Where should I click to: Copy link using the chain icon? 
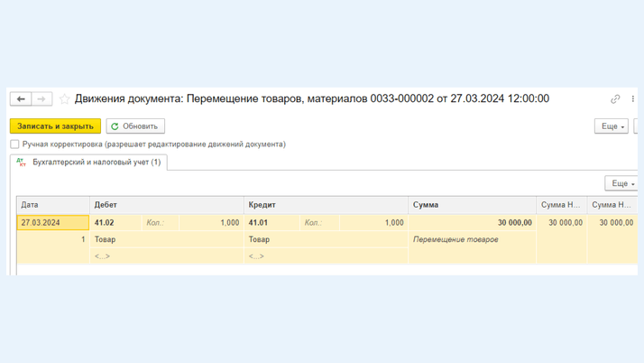[615, 98]
